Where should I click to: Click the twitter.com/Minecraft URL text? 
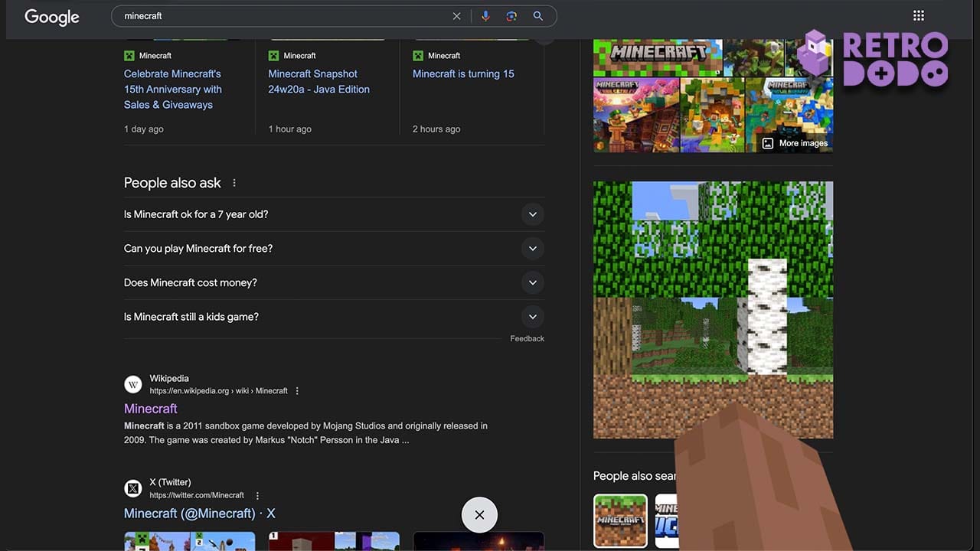tap(197, 495)
